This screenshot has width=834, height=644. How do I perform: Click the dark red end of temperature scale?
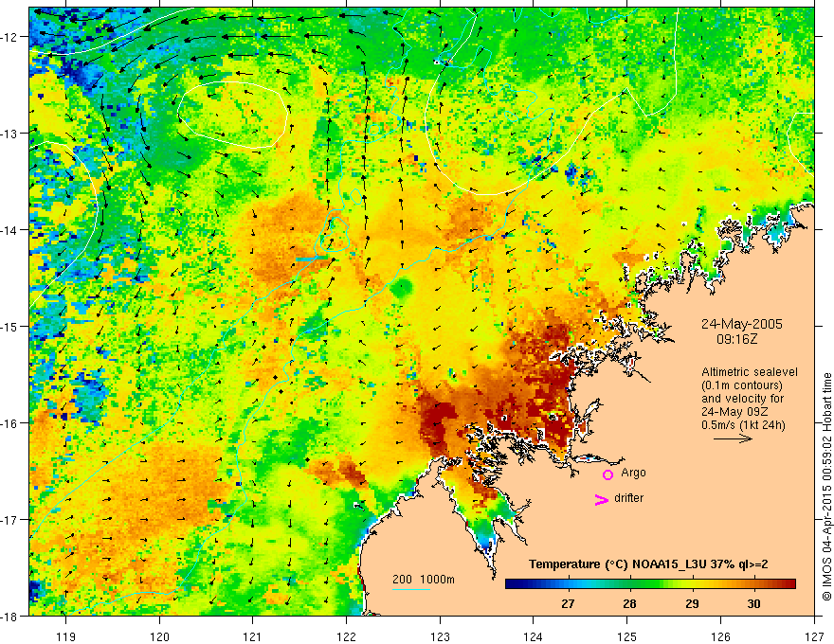[x=790, y=584]
